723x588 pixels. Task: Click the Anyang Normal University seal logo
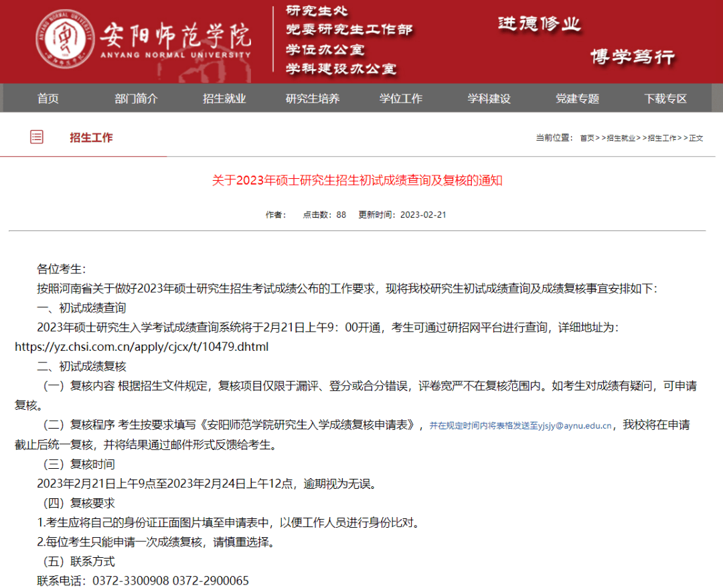coord(65,39)
